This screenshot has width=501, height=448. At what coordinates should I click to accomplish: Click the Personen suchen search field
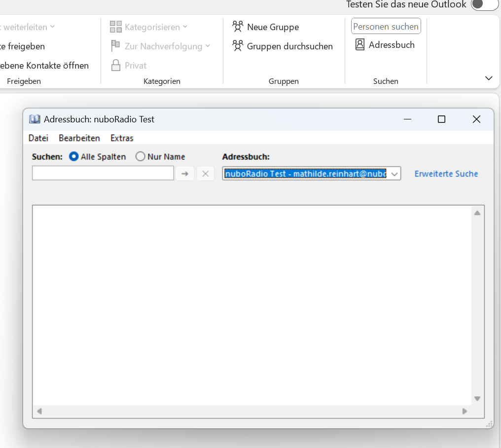(386, 26)
